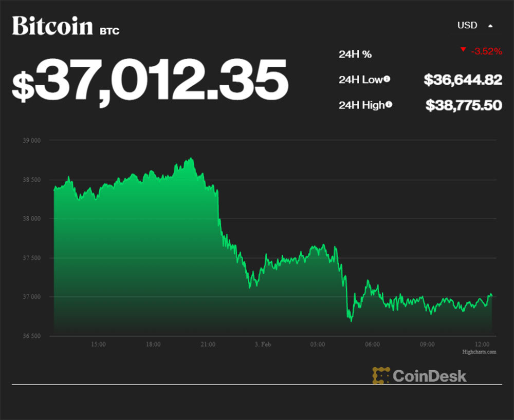The height and width of the screenshot is (420, 514).
Task: Click the 3. Feb date marker
Action: [x=262, y=344]
